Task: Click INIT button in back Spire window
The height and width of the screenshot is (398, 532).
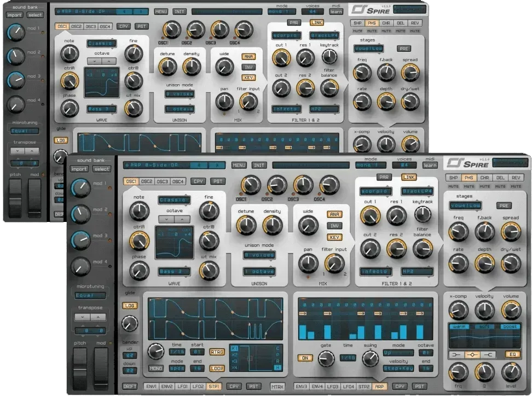Action: [180, 11]
